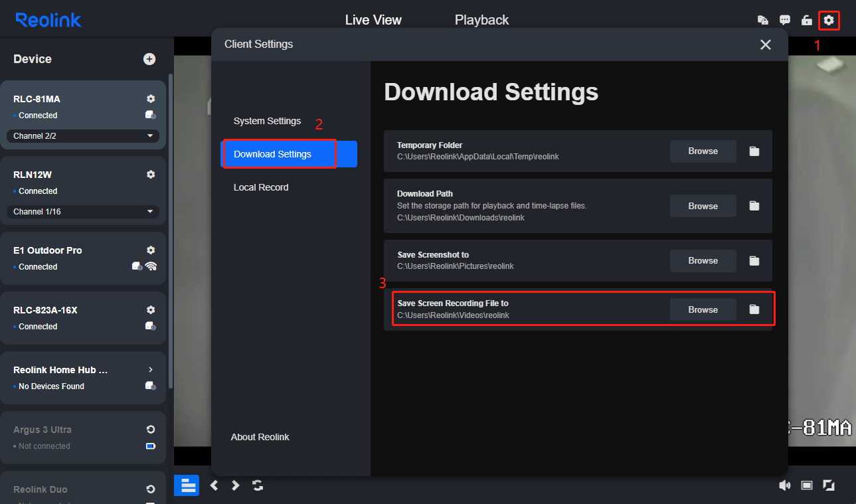Click the aspect ratio rectangle icon
Viewport: 856px width, 504px height.
[807, 485]
